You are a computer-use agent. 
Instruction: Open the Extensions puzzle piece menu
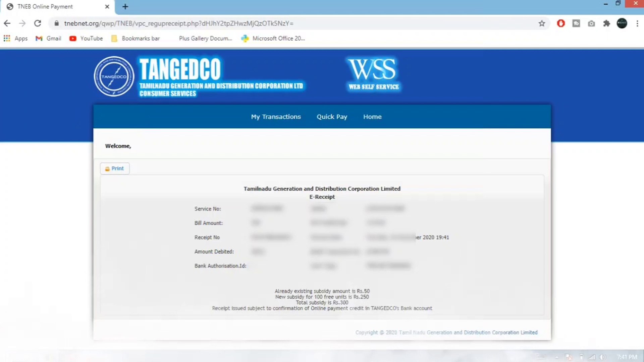606,23
